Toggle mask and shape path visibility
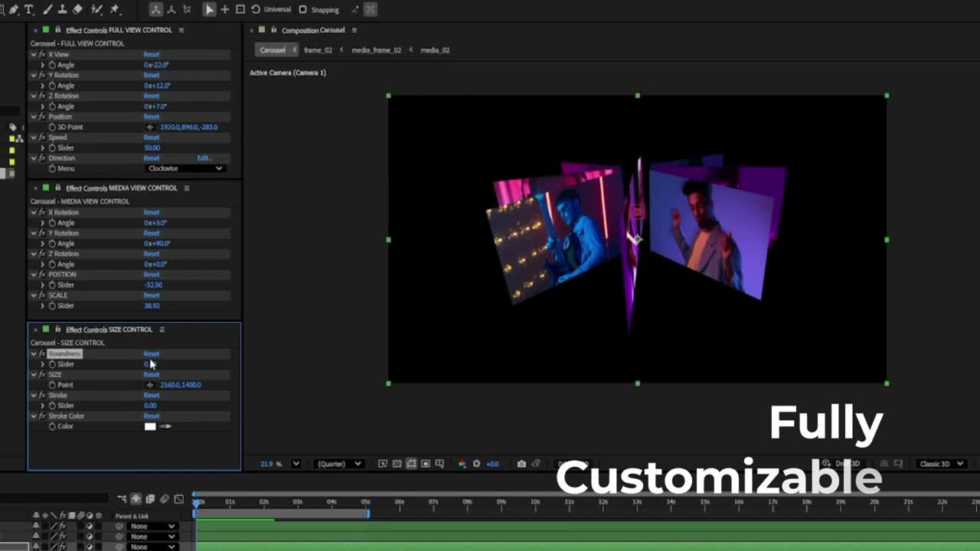This screenshot has height=551, width=980. [x=411, y=464]
